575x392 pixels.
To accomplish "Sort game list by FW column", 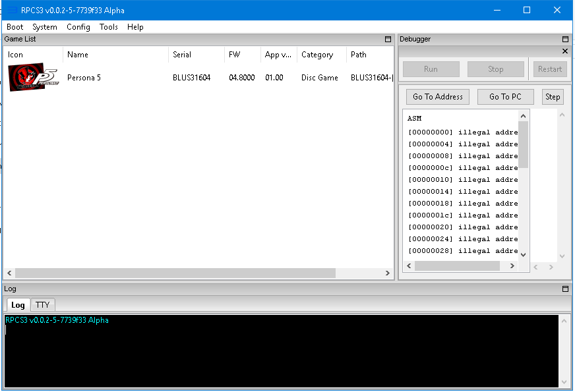I will tap(243, 55).
